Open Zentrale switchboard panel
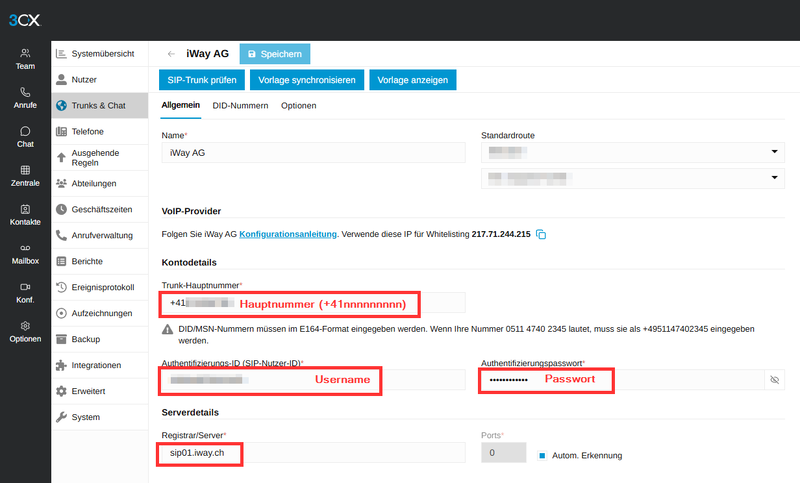 tap(25, 176)
